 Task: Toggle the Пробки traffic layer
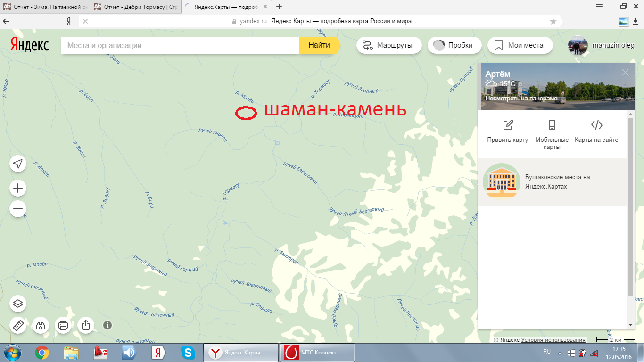tap(454, 45)
